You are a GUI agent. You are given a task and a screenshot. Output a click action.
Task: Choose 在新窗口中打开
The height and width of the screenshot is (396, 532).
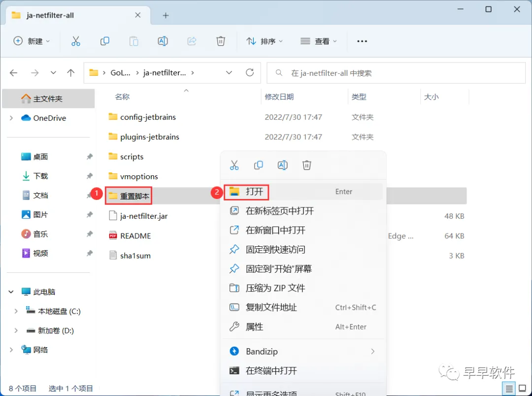pyautogui.click(x=303, y=231)
